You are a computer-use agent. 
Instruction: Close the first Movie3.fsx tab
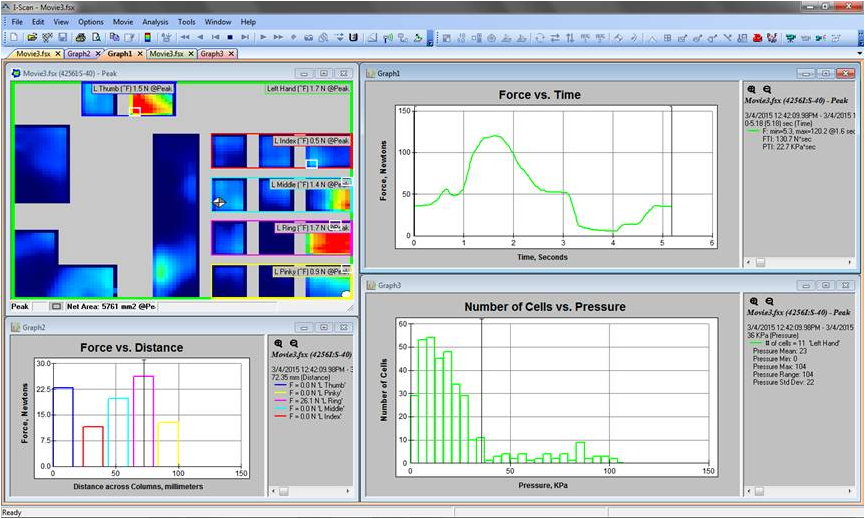point(60,53)
